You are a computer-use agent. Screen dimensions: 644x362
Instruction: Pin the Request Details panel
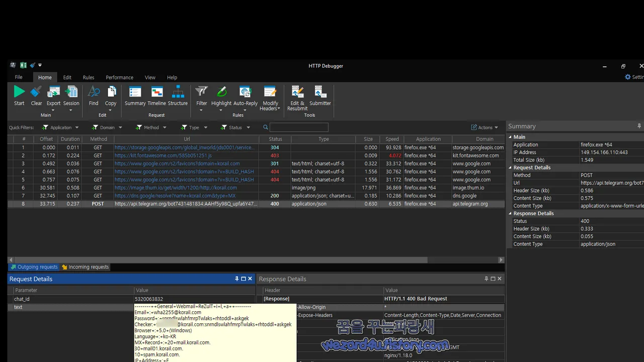tap(236, 279)
